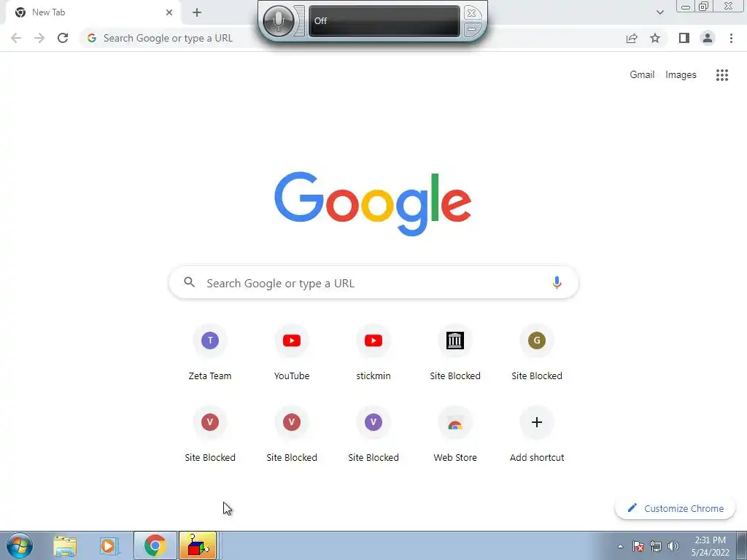Launch Windows Media Player from taskbar
747x560 pixels.
pyautogui.click(x=109, y=546)
